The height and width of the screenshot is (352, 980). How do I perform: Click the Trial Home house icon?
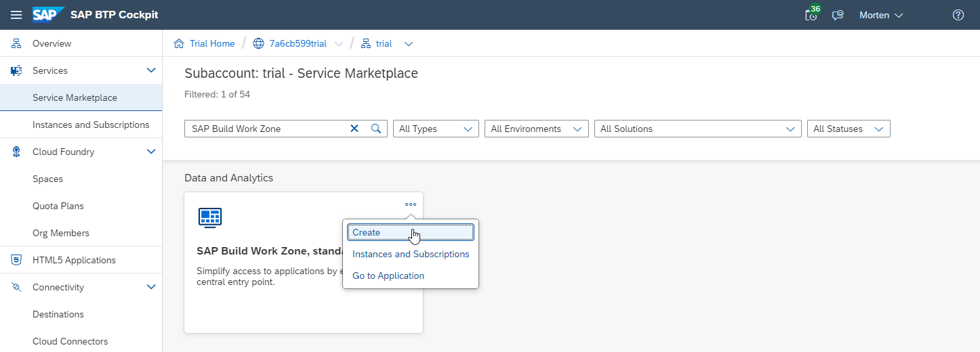tap(179, 43)
